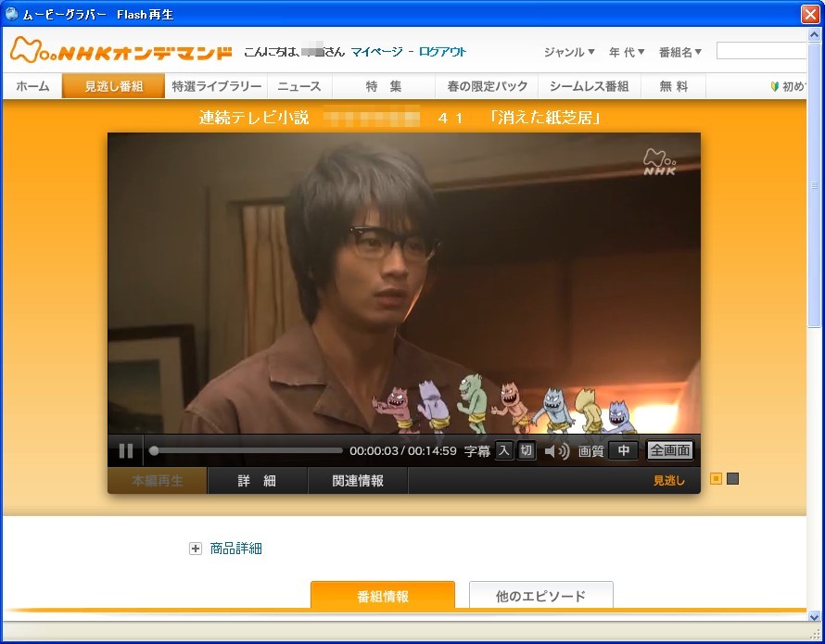Open ニュース in navigation bar
Screen dimensions: 825x644
(x=299, y=86)
